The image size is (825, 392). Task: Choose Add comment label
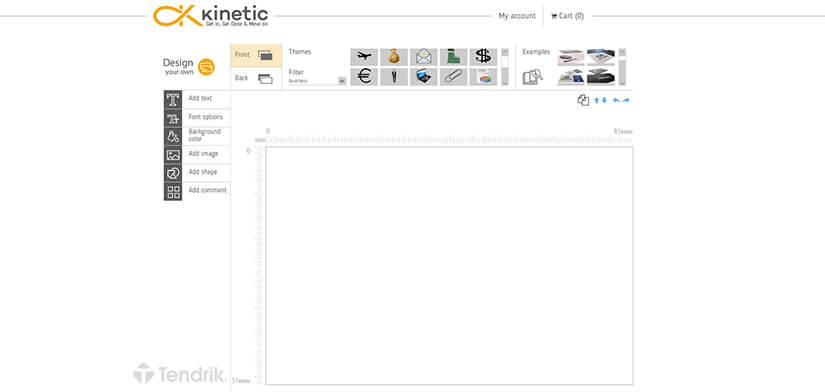tap(207, 190)
